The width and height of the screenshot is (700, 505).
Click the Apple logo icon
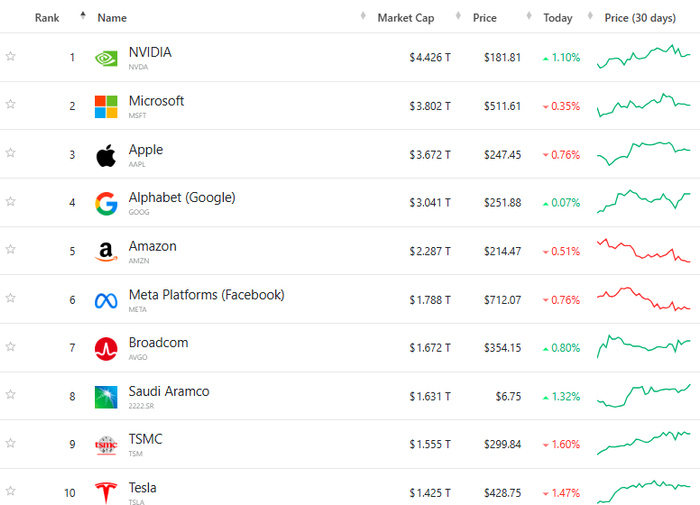(x=106, y=155)
